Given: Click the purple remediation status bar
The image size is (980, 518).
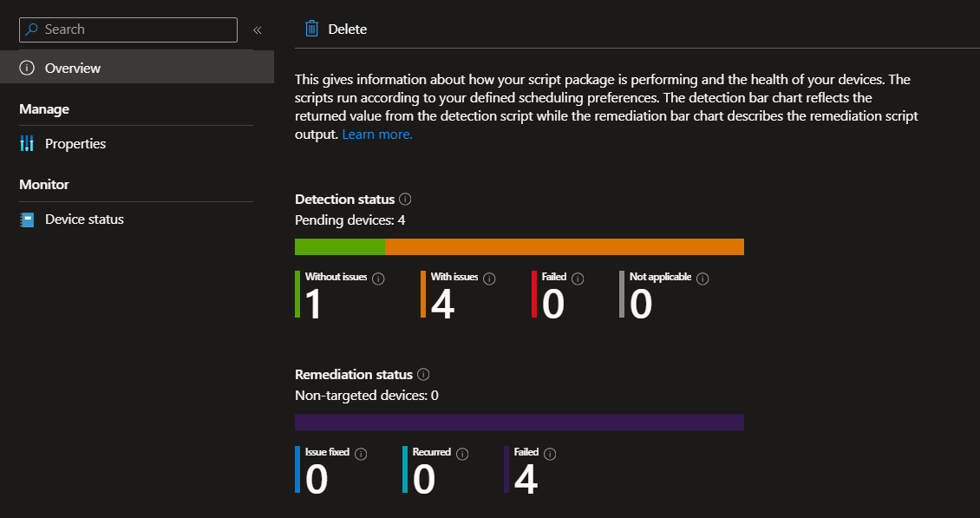Looking at the screenshot, I should 519,422.
